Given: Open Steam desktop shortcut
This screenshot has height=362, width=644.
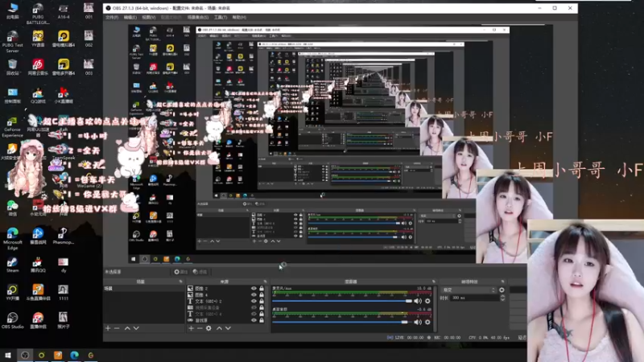Looking at the screenshot, I should coord(12,265).
